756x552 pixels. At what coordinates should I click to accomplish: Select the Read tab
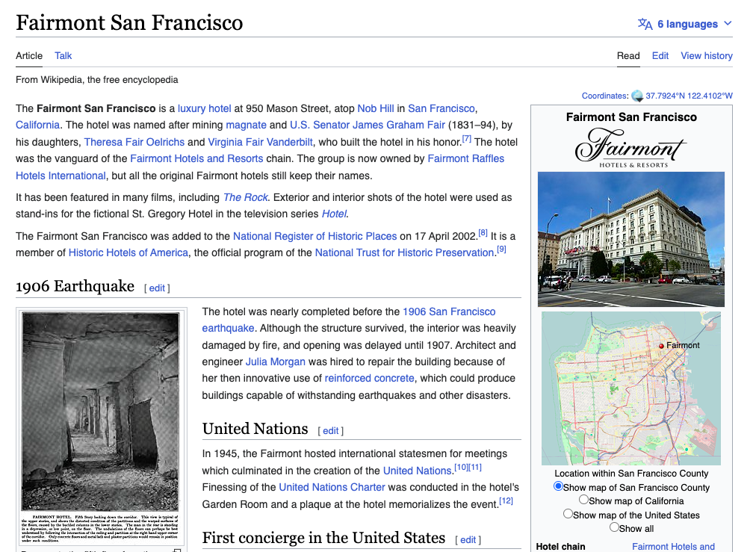coord(628,56)
